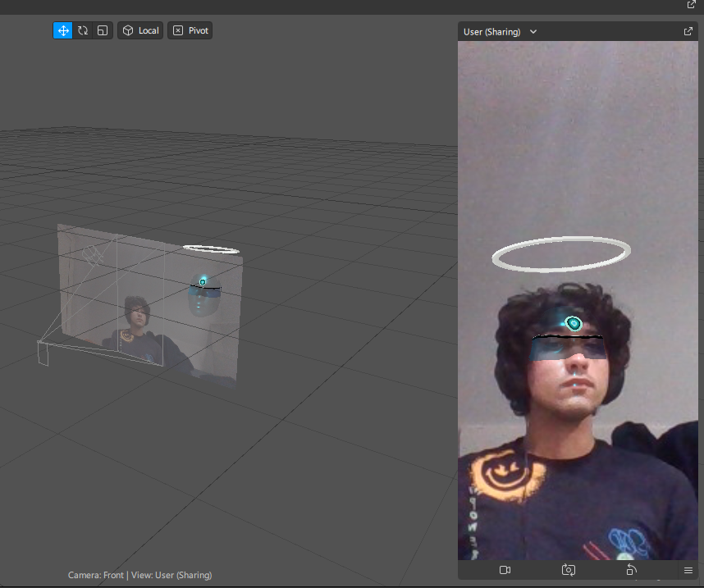The image size is (704, 588).
Task: Select the Scale tool icon
Action: (103, 30)
